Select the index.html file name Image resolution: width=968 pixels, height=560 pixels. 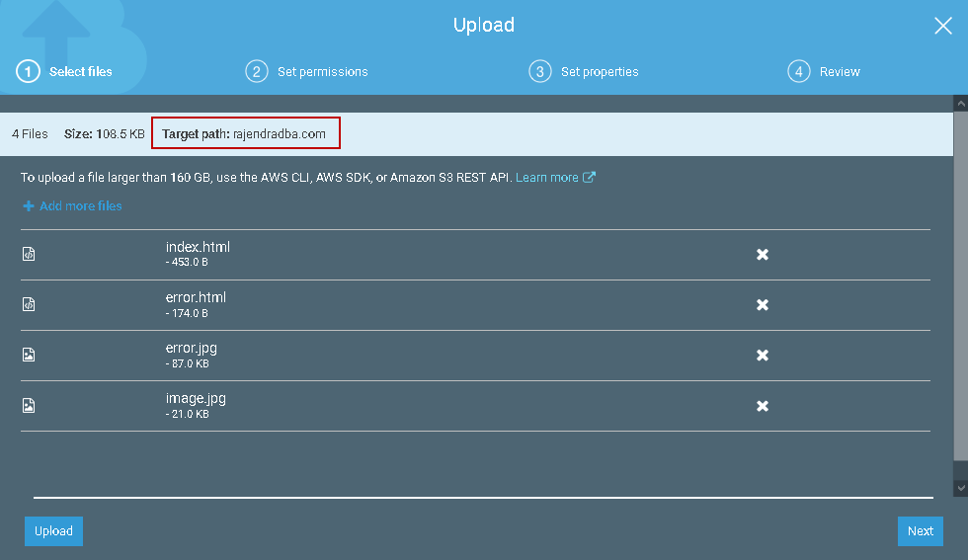198,247
